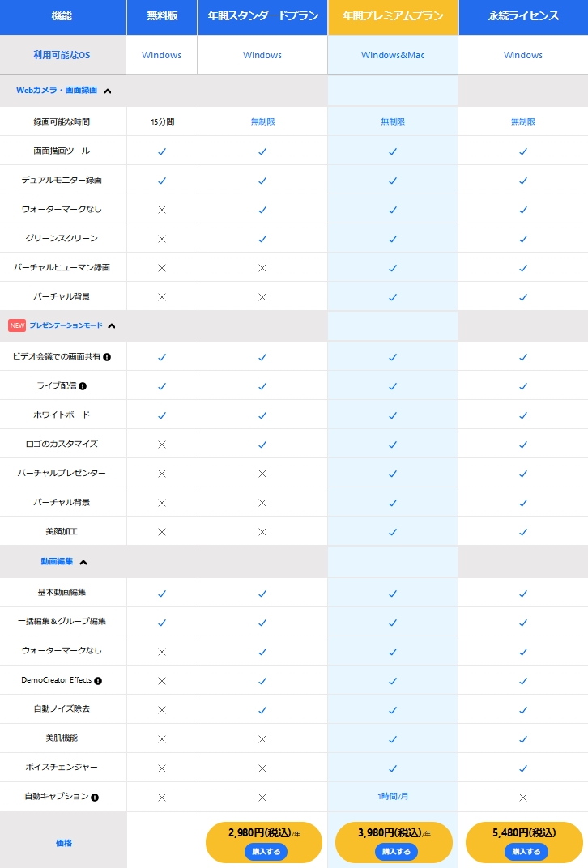
Task: Click info icon next to ライブ配信
Action: (82, 386)
